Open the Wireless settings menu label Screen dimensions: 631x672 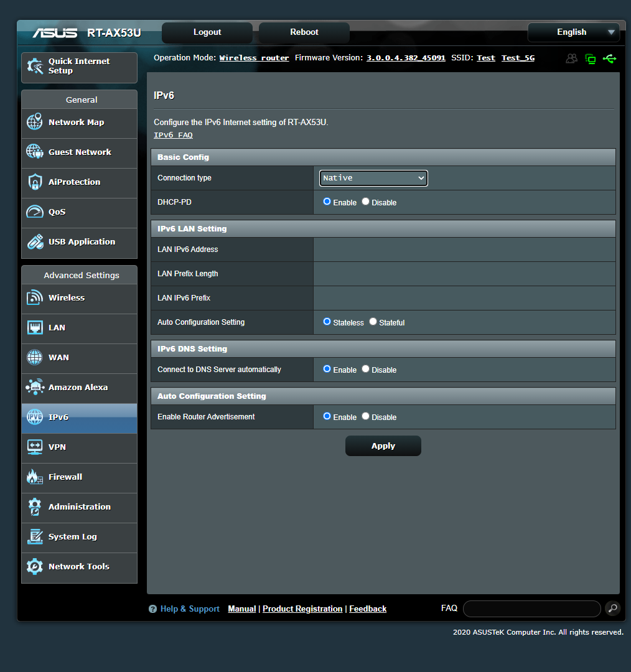pyautogui.click(x=67, y=298)
